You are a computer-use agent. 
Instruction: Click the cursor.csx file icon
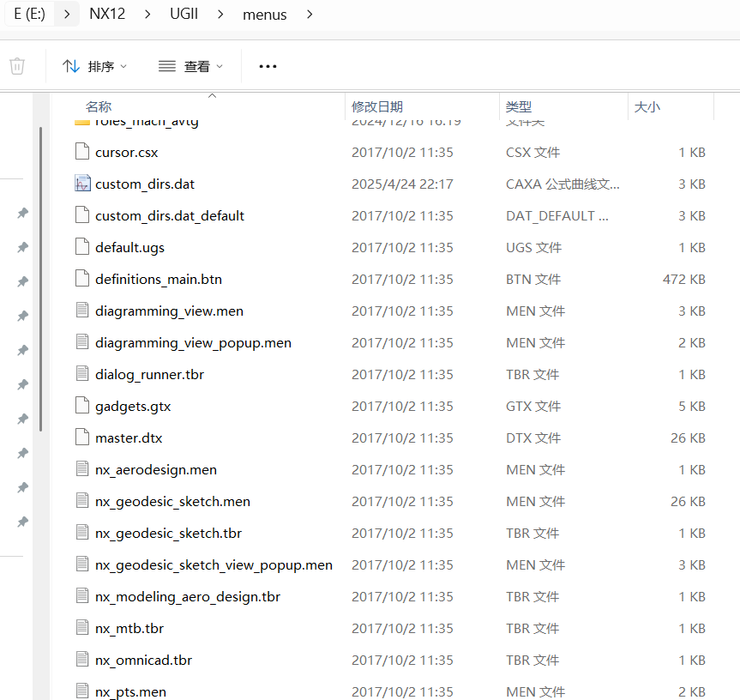(82, 152)
